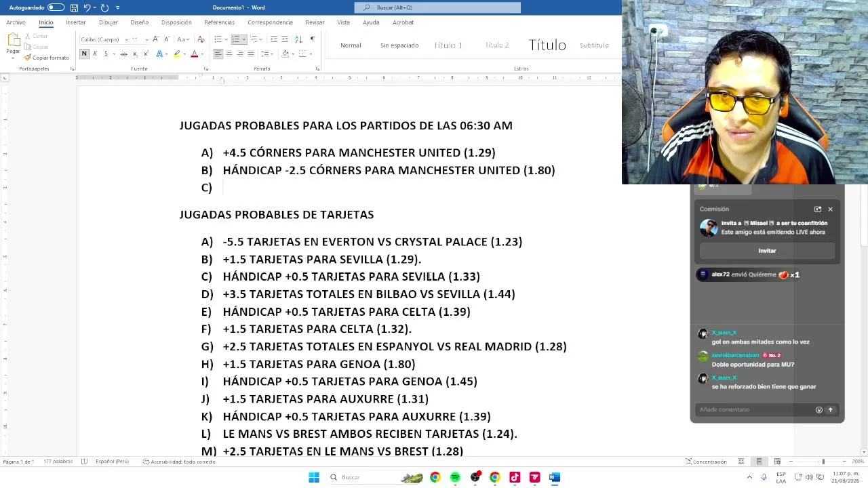
Task: Close the Coemisión panel
Action: point(830,209)
